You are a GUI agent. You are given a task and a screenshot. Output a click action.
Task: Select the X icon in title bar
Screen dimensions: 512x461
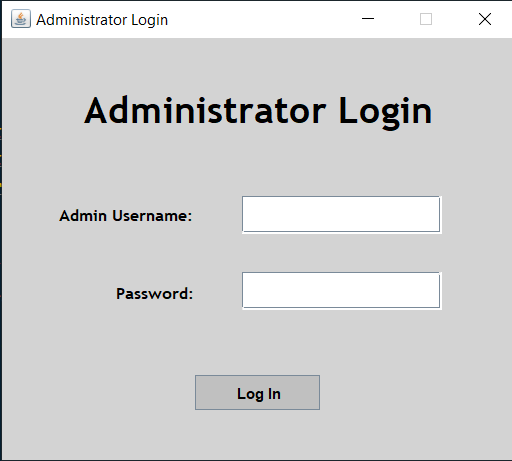(x=485, y=19)
